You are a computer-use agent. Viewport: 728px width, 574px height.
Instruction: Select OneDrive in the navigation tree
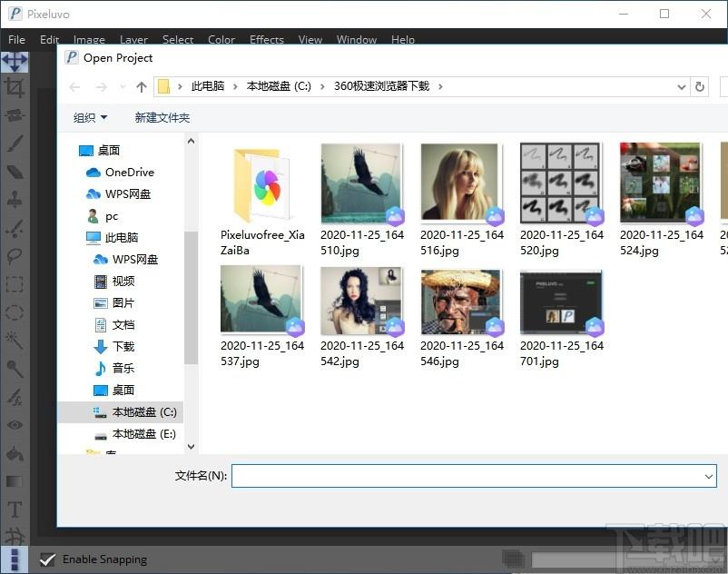(120, 173)
